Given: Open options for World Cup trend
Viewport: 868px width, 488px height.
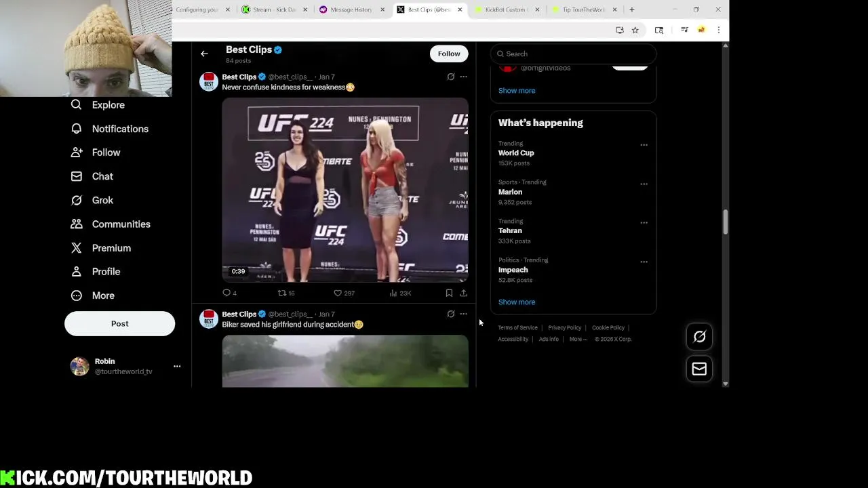Looking at the screenshot, I should 644,144.
